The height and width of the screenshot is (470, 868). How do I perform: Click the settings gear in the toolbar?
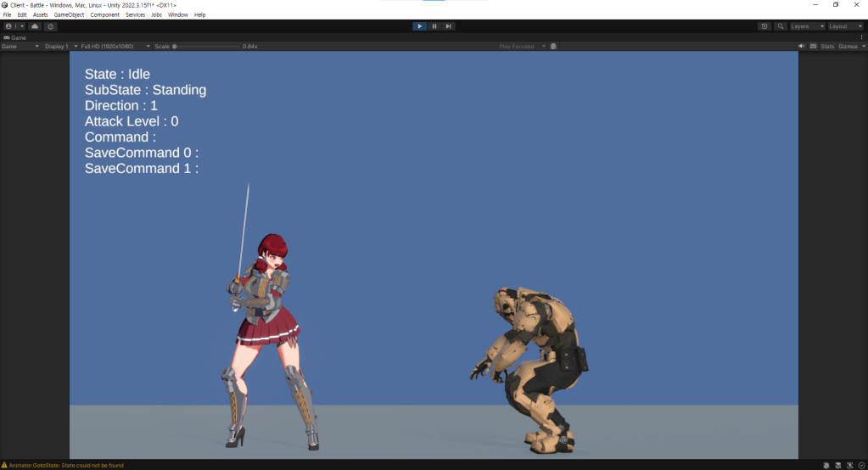(51, 26)
